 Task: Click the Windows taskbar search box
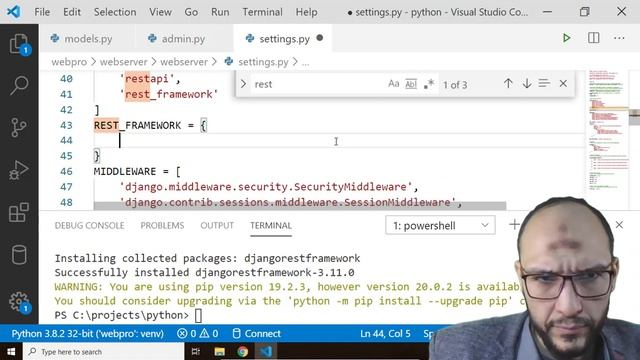click(x=104, y=351)
